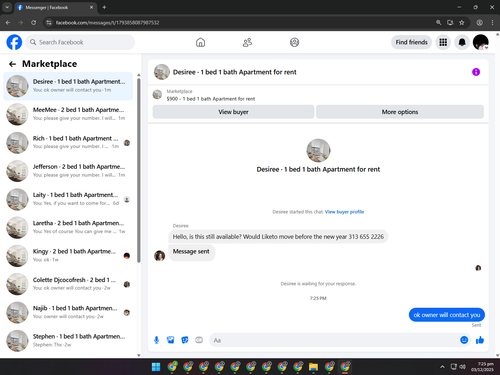Open the Rich 1 bed conversation
Image resolution: width=500 pixels, height=375 pixels.
pyautogui.click(x=68, y=143)
